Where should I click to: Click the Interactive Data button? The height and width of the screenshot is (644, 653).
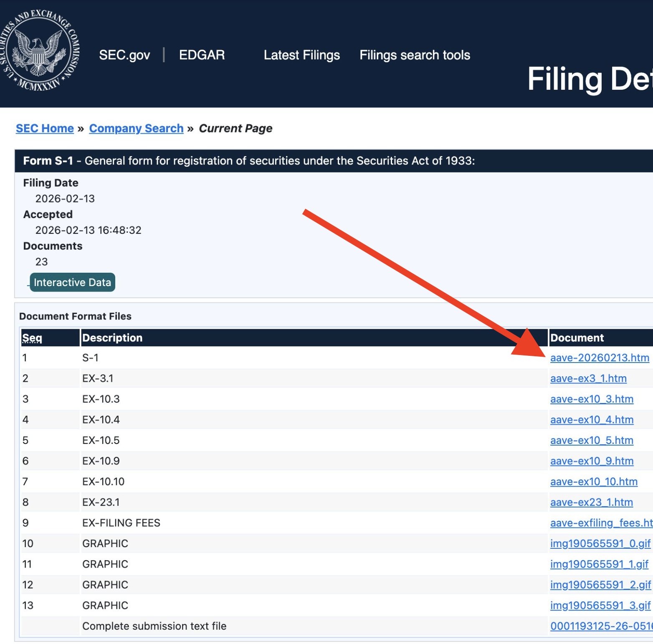72,282
